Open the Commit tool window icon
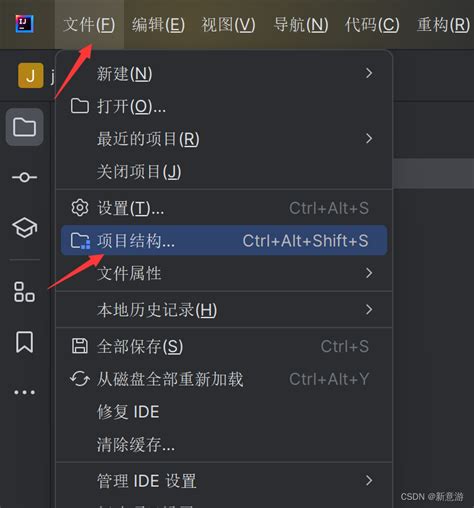This screenshot has height=508, width=474. pos(24,177)
